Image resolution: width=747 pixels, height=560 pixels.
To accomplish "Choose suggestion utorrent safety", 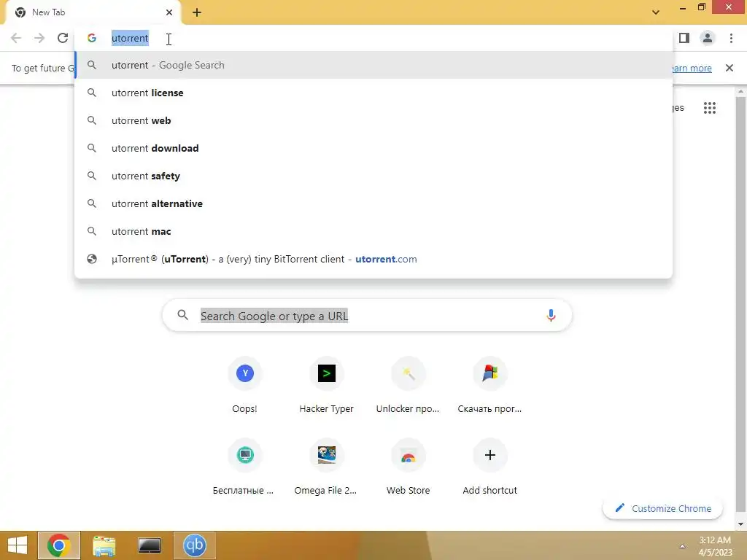I will point(373,176).
